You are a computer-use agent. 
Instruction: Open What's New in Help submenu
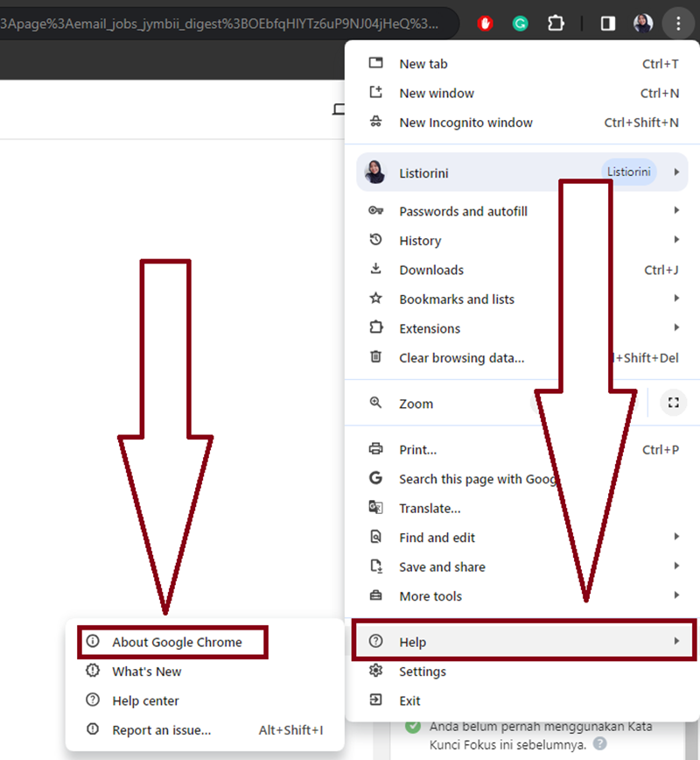tap(206, 672)
